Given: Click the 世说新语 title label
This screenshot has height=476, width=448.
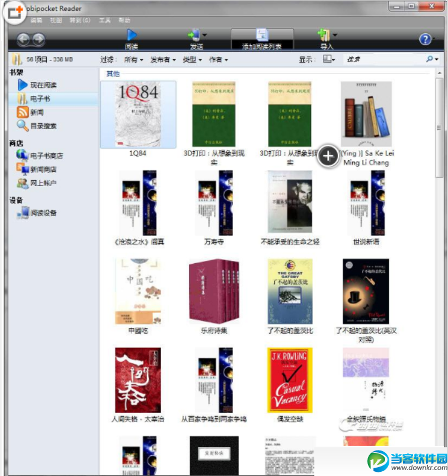Looking at the screenshot, I should [366, 242].
